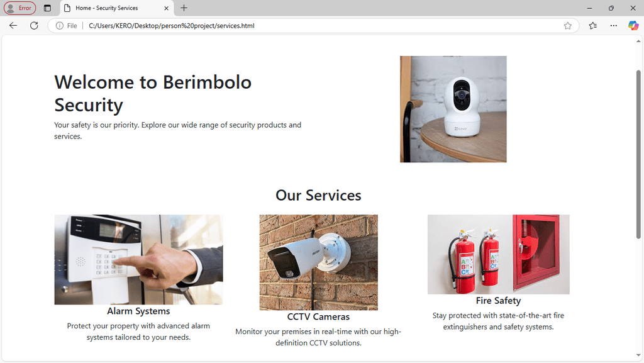Click the CCTV Cameras heading

318,316
